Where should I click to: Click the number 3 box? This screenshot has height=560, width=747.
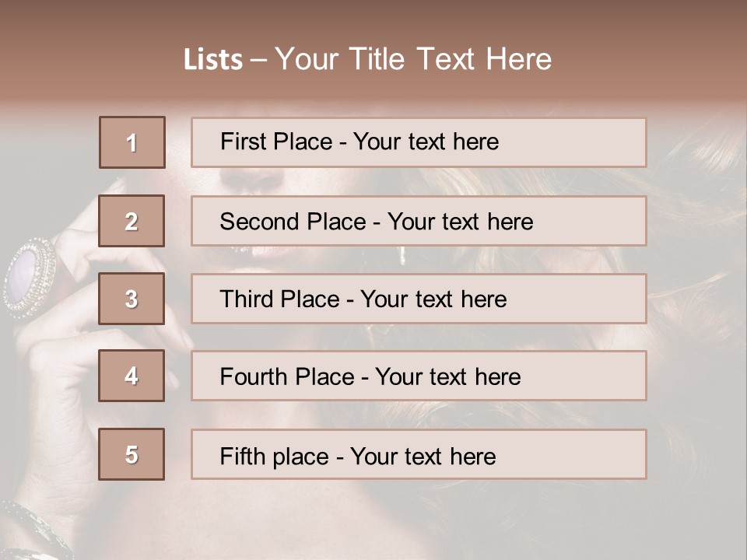132,299
